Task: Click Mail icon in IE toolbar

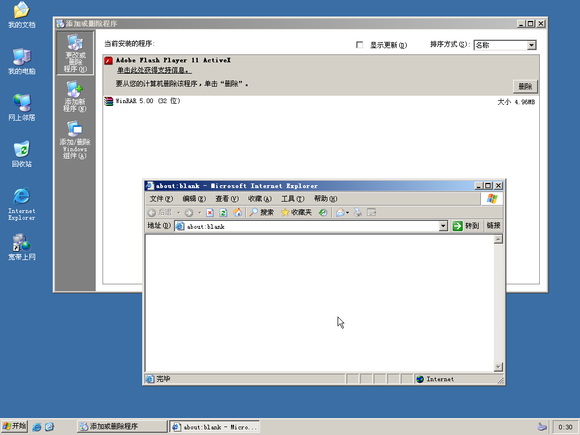Action: tap(340, 212)
